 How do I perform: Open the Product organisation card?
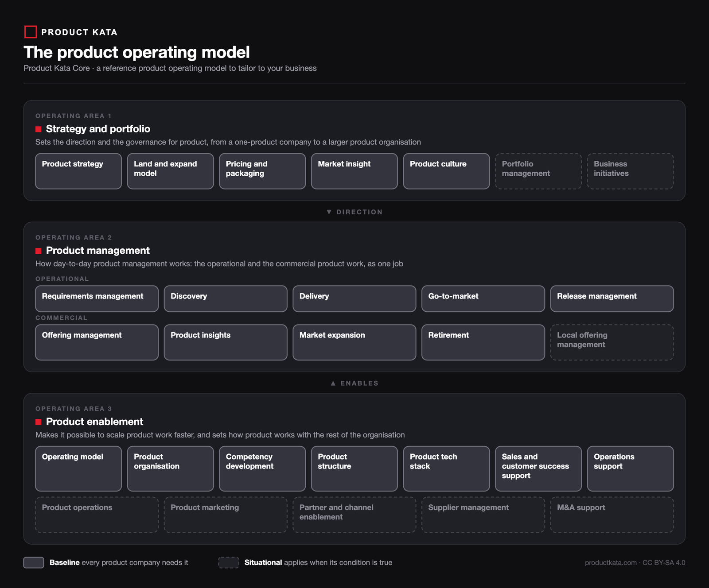(x=171, y=469)
